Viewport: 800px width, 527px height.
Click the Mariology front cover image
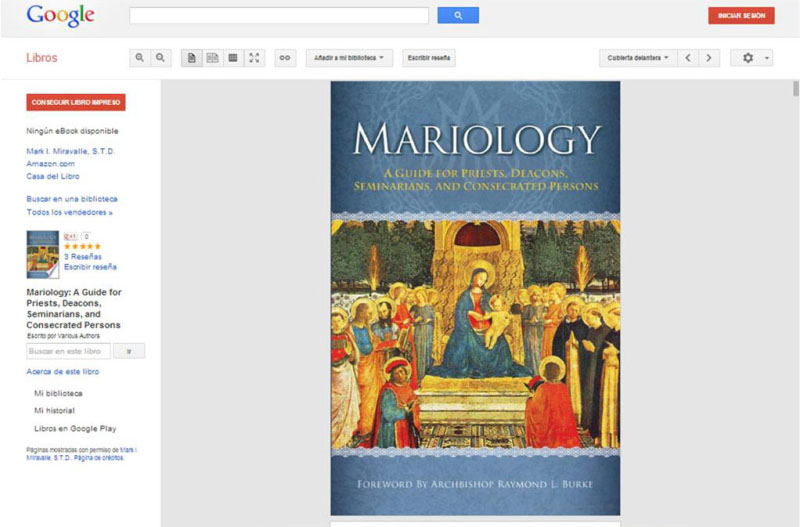coord(475,298)
